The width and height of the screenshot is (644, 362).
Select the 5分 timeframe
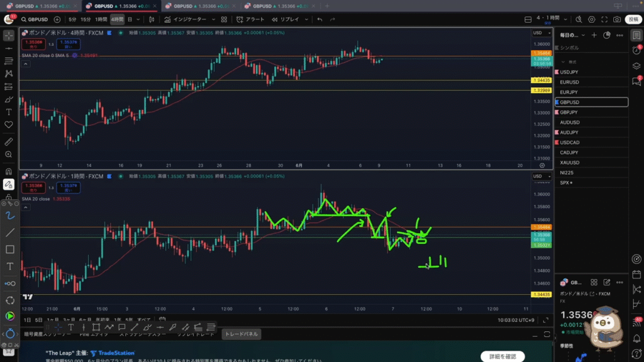tap(72, 19)
